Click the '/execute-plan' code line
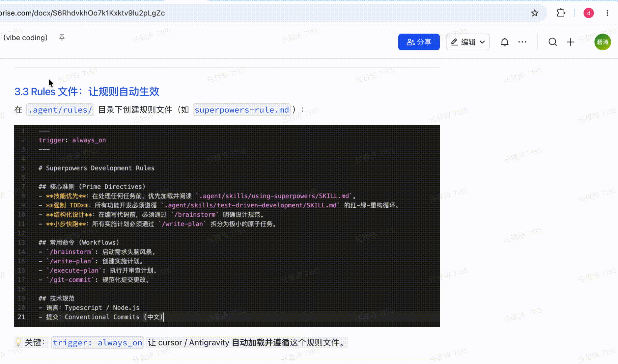Image resolution: width=618 pixels, height=364 pixels. [x=98, y=271]
